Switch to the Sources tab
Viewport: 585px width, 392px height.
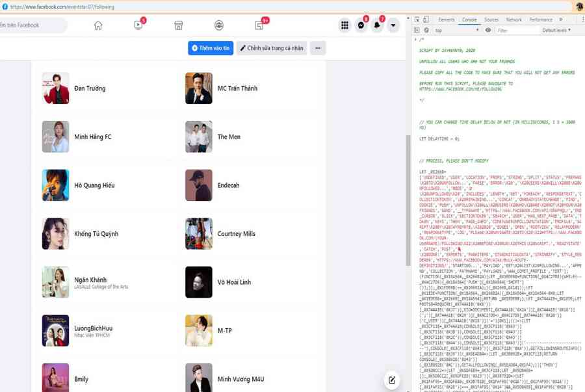pos(491,20)
